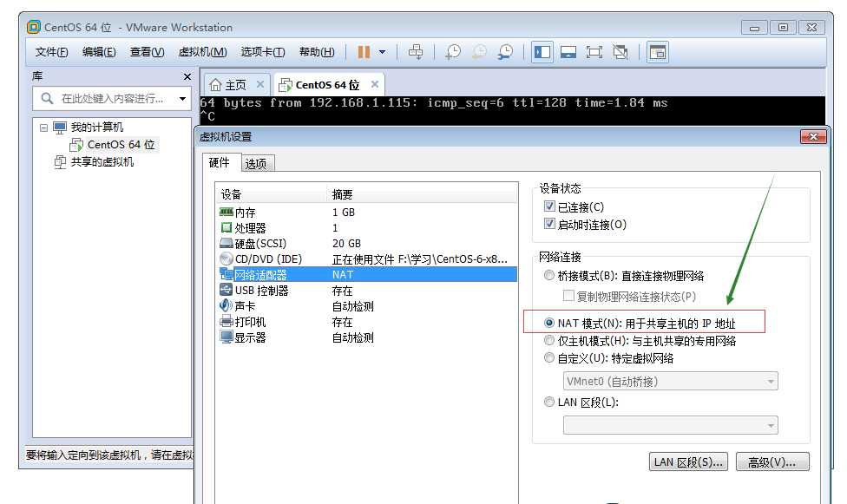This screenshot has width=847, height=504.
Task: Select the 内存 device row
Action: (x=367, y=213)
